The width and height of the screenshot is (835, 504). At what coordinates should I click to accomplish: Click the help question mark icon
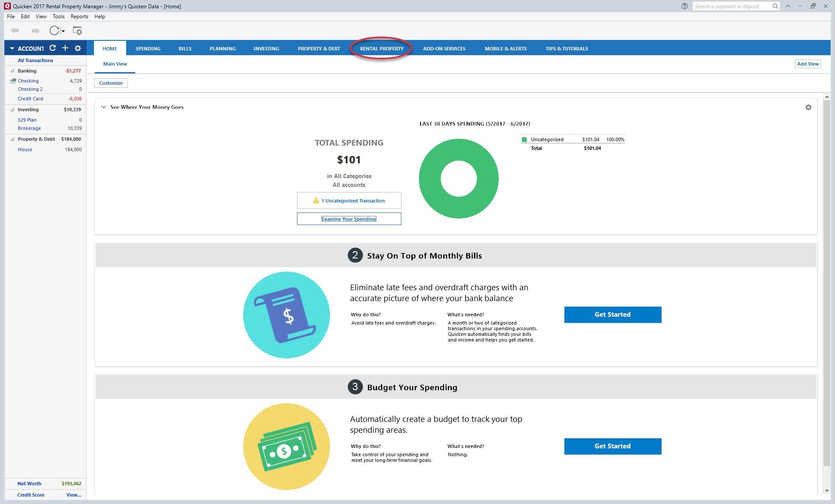(x=685, y=6)
